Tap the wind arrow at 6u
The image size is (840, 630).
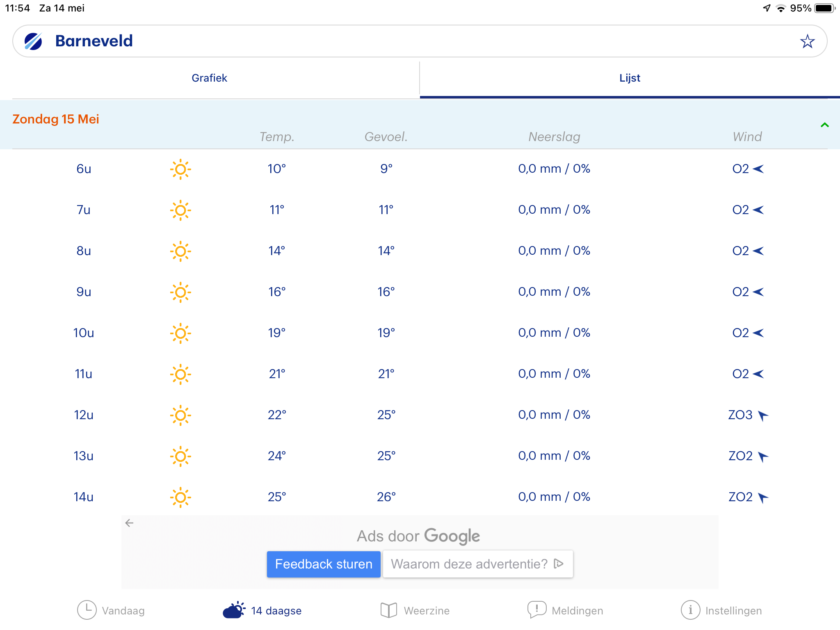tap(758, 169)
